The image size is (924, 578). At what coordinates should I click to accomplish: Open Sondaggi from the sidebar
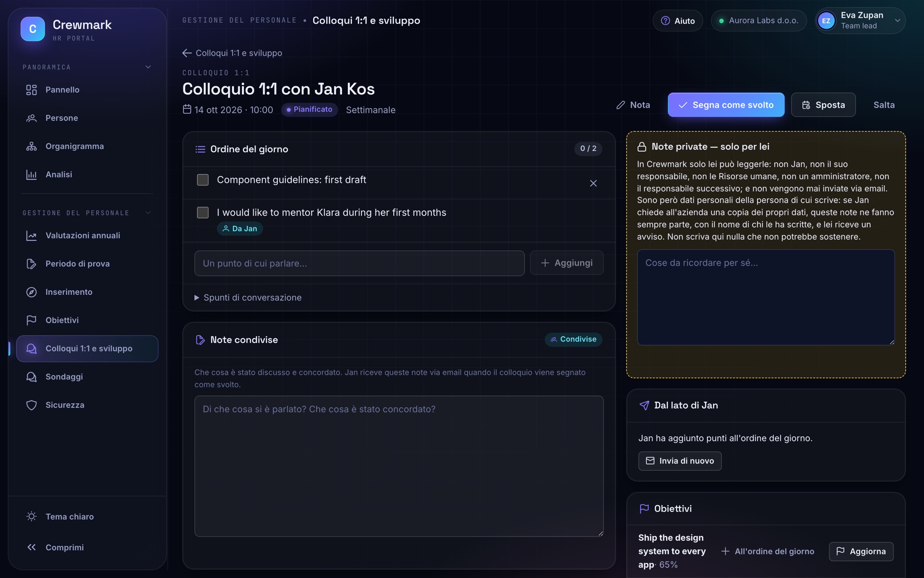pyautogui.click(x=87, y=377)
